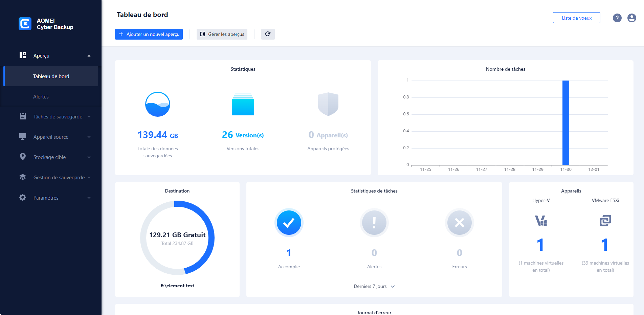644x315 pixels.
Task: Click the Liste de voeux button
Action: pos(576,18)
